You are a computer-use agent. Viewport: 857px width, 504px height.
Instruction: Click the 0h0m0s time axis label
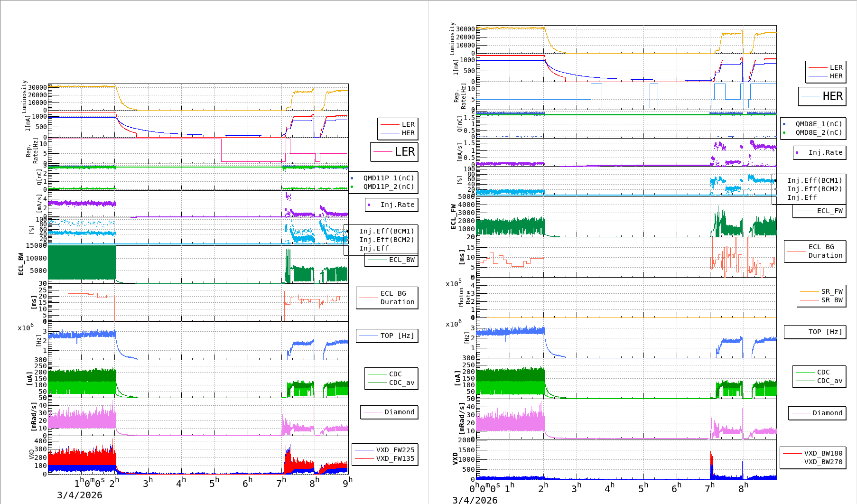click(484, 488)
